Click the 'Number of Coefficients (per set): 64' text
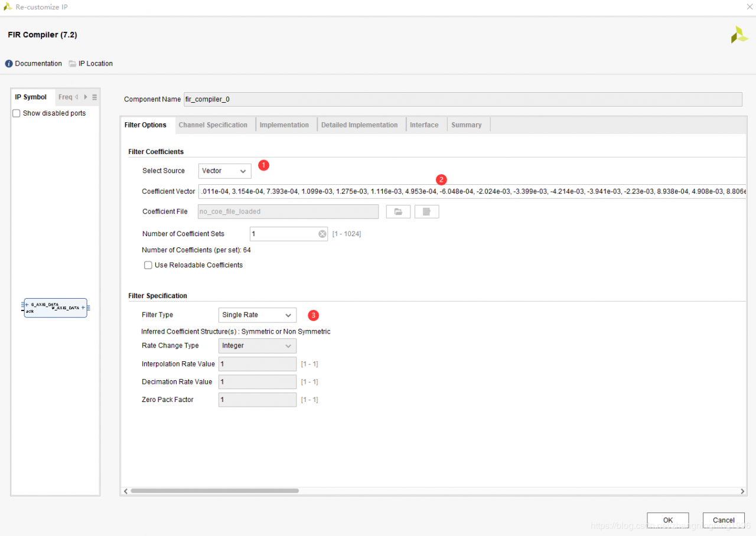The height and width of the screenshot is (536, 756). (196, 250)
